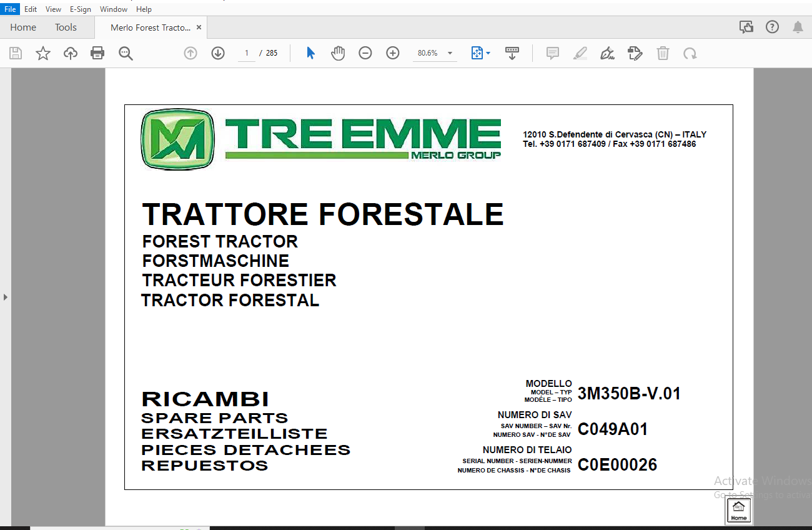Click the FORSTMASCHINE text line

tap(215, 261)
